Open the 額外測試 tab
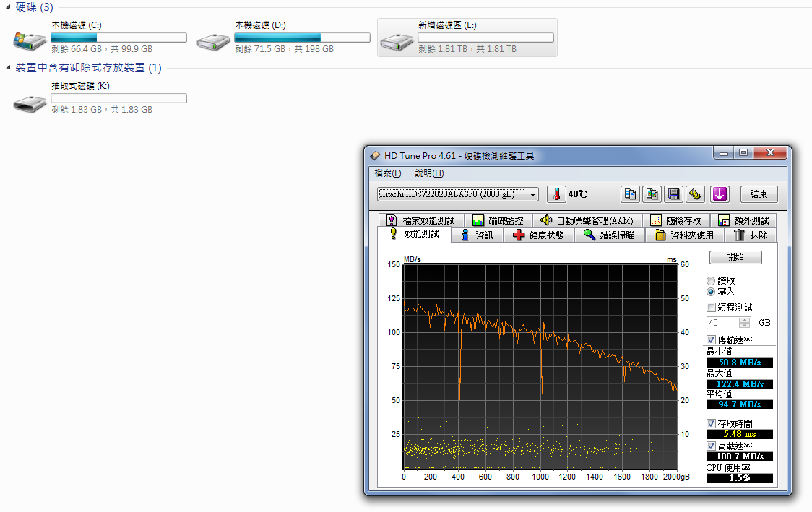This screenshot has height=512, width=812. click(744, 220)
